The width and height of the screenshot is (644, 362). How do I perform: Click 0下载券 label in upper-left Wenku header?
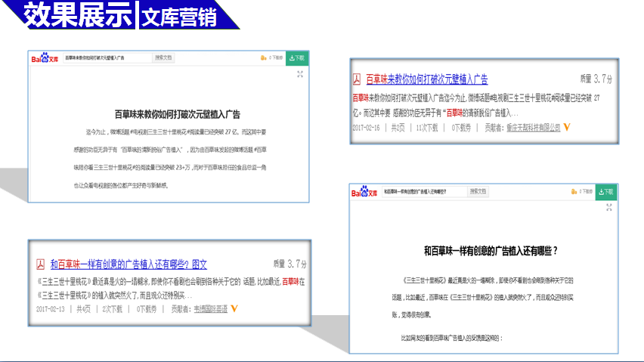(276, 58)
